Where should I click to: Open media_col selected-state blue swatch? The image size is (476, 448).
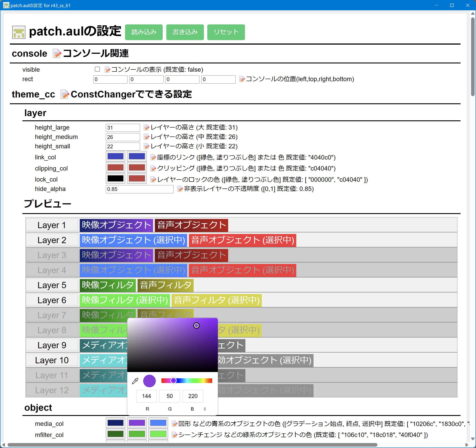coord(158,423)
